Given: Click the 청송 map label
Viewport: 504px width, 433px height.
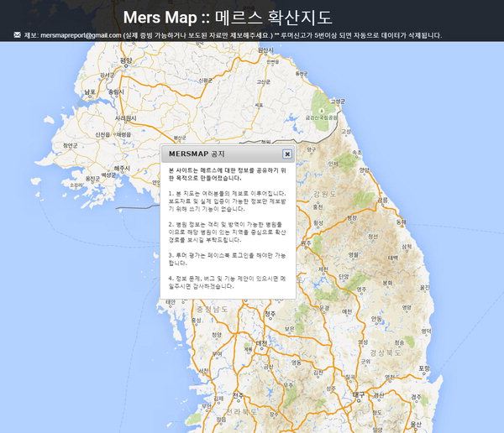Looking at the screenshot, I should (399, 342).
